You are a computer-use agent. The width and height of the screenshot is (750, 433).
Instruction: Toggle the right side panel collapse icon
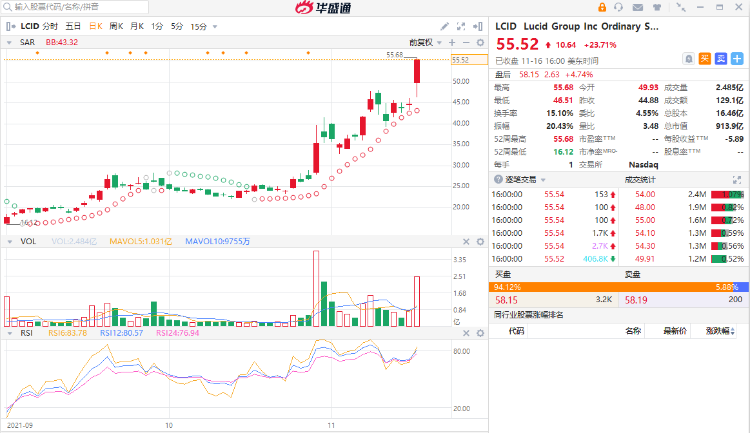477,26
